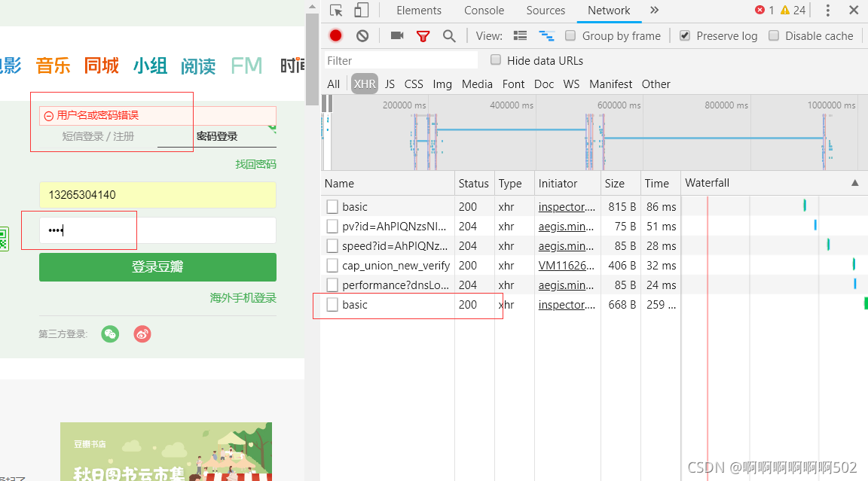Filter requests by Other
This screenshot has width=868, height=481.
point(656,84)
